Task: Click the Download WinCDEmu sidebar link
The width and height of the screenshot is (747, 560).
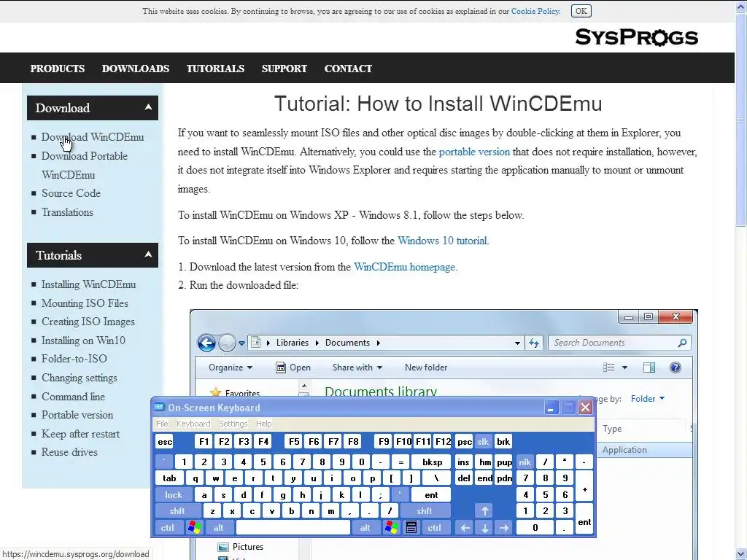Action: coord(93,137)
